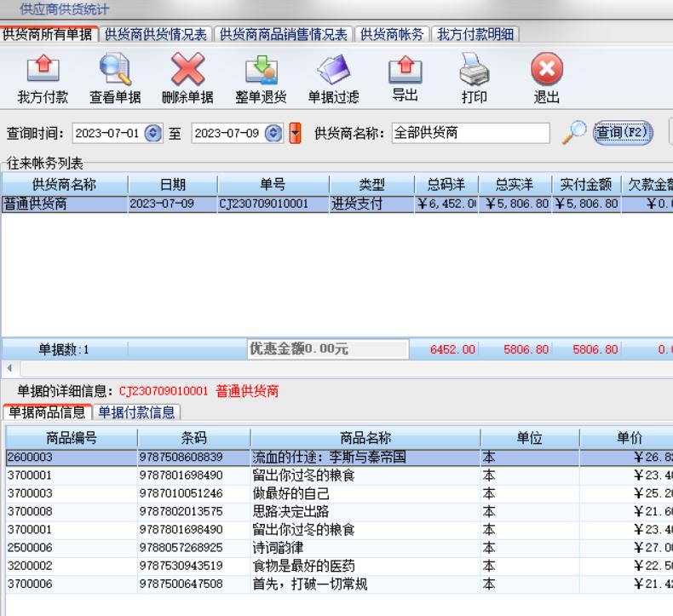This screenshot has width=673, height=616.
Task: Adjust the start date spinner
Action: [153, 133]
